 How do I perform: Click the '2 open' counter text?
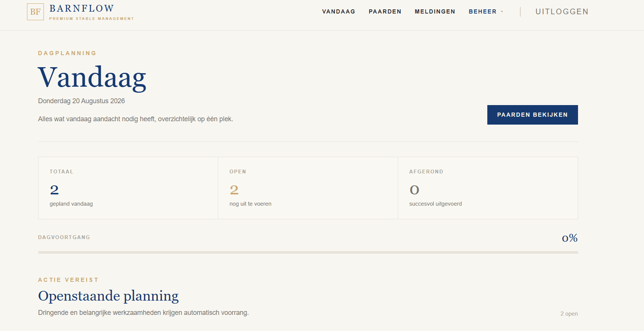(x=569, y=314)
